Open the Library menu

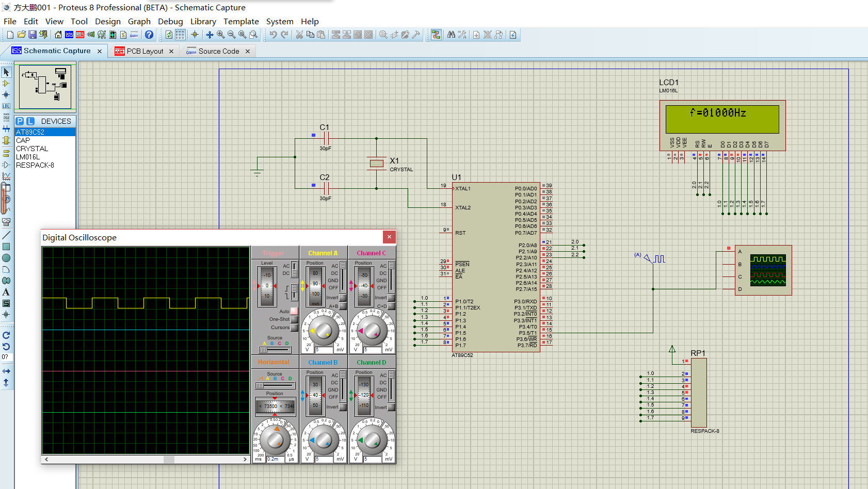203,21
